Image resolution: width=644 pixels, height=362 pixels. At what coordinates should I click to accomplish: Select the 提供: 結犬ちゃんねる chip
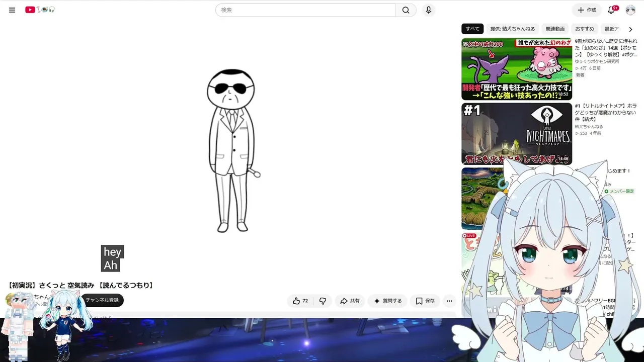click(513, 29)
